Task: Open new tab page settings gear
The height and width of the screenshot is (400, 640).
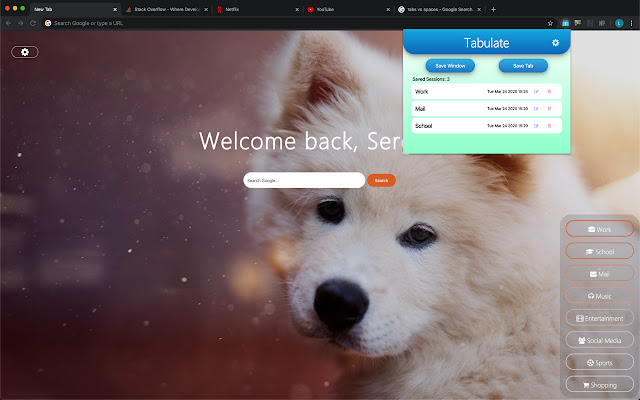Action: click(x=25, y=52)
